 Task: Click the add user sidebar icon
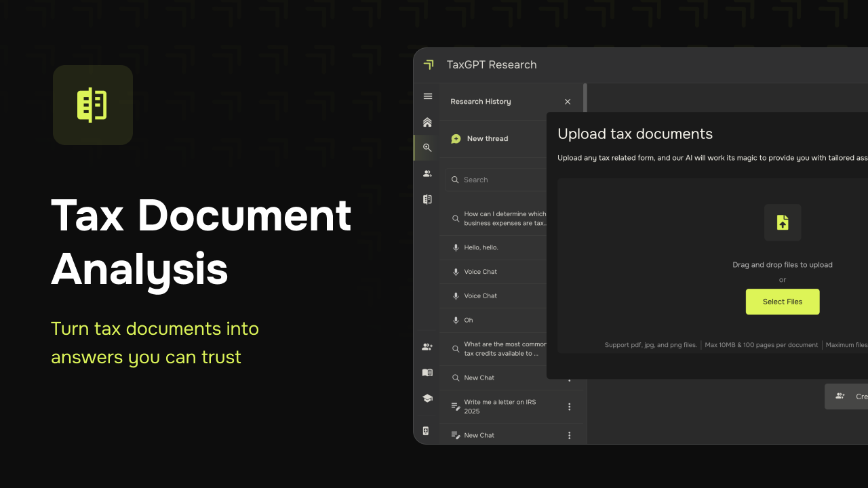427,347
